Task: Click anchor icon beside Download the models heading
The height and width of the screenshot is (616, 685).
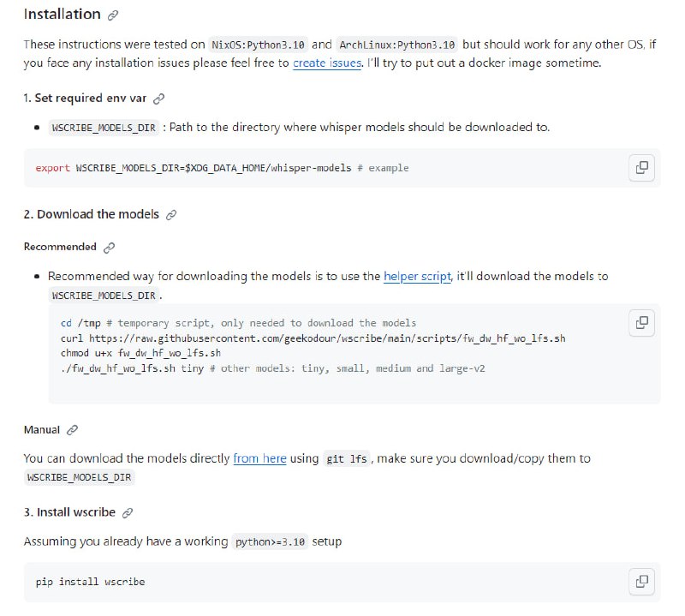Action: point(171,214)
